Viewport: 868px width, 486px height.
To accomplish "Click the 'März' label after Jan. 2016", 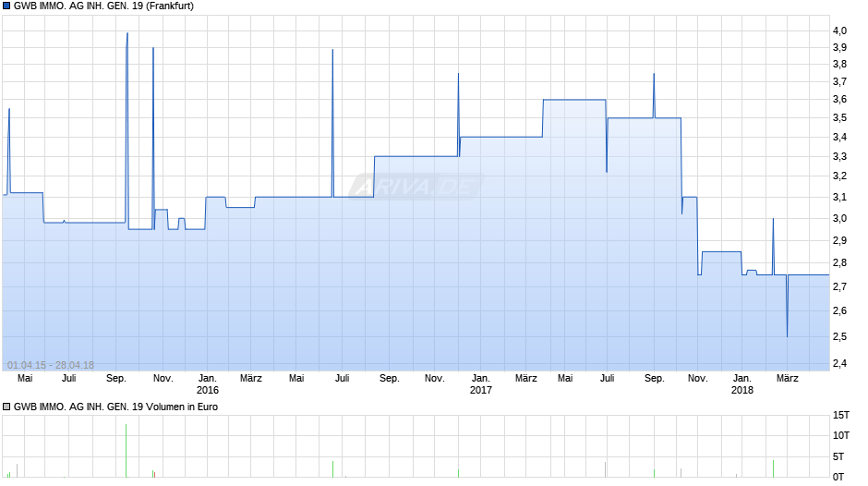I will click(251, 379).
